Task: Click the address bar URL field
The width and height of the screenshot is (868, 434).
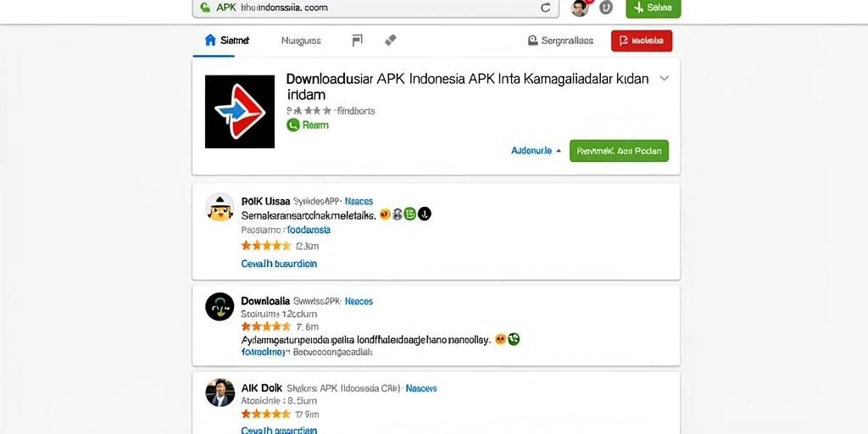Action: tap(376, 8)
